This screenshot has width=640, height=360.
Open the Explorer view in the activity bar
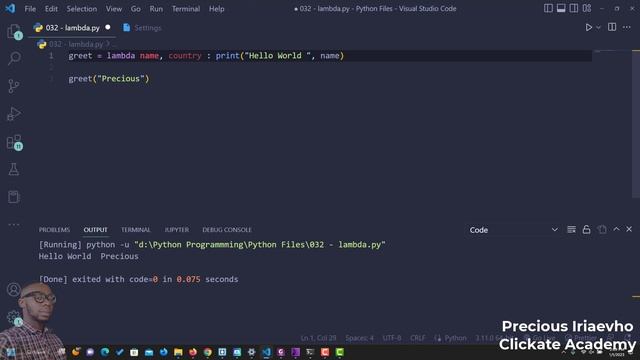(x=14, y=31)
